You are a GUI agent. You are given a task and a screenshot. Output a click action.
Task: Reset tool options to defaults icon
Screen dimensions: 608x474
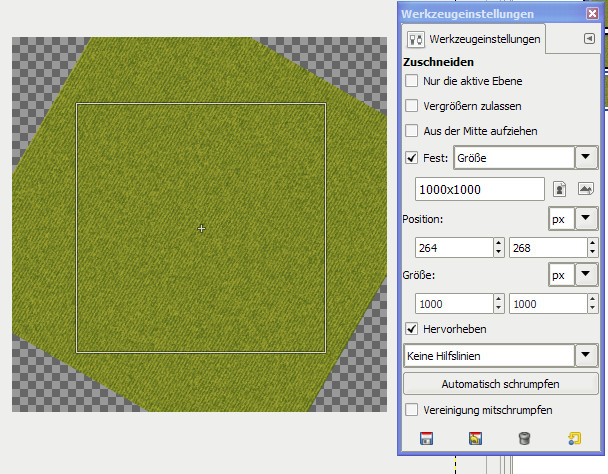pos(573,438)
